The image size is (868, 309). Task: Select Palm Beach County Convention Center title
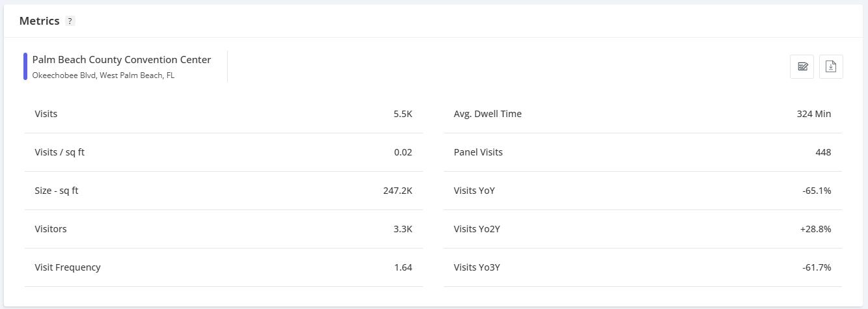pyautogui.click(x=122, y=59)
